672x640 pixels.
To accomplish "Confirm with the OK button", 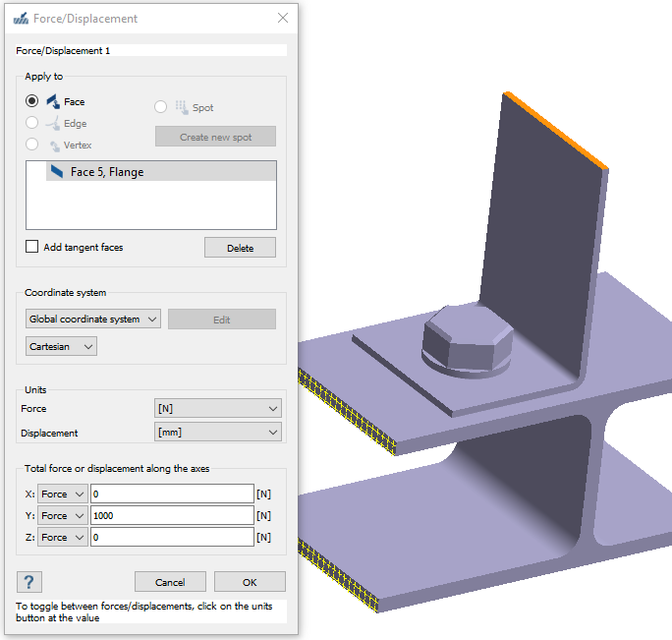I will (x=250, y=582).
